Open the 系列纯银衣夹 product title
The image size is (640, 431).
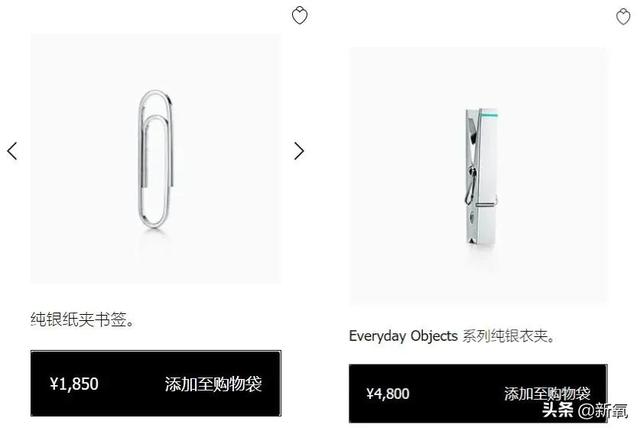pos(509,336)
